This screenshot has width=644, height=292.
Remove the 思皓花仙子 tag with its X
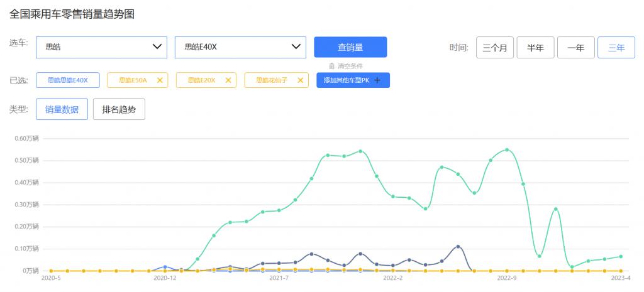300,80
